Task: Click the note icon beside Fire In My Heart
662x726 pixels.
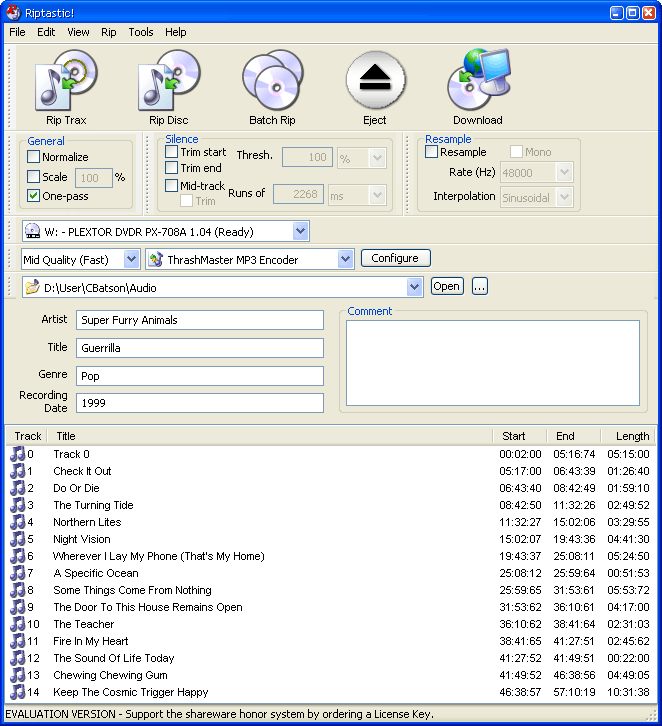Action: point(18,641)
